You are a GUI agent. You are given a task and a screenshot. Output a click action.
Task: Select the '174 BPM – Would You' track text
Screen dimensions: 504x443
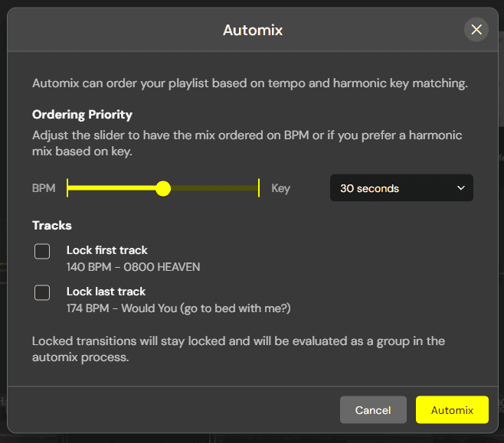point(178,308)
